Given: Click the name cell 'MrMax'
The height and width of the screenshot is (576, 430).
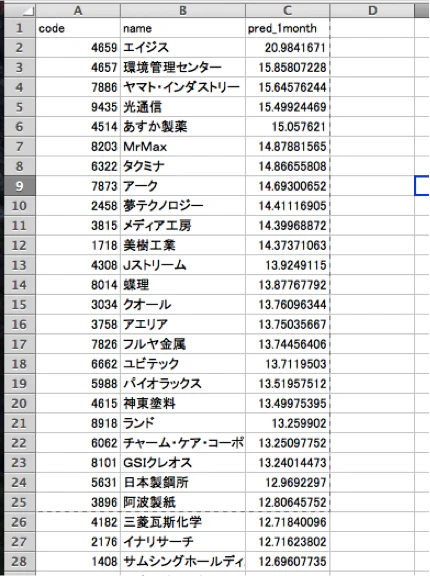Looking at the screenshot, I should 183,147.
